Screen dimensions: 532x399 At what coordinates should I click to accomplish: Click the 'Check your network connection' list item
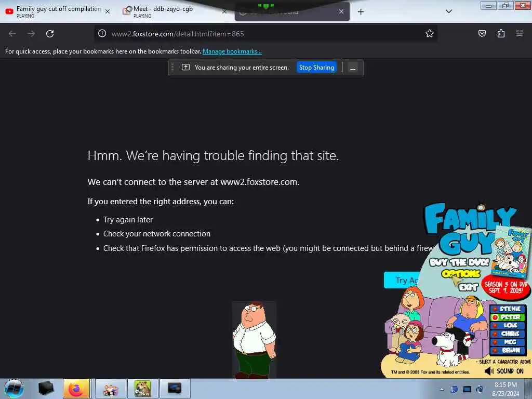(157, 234)
